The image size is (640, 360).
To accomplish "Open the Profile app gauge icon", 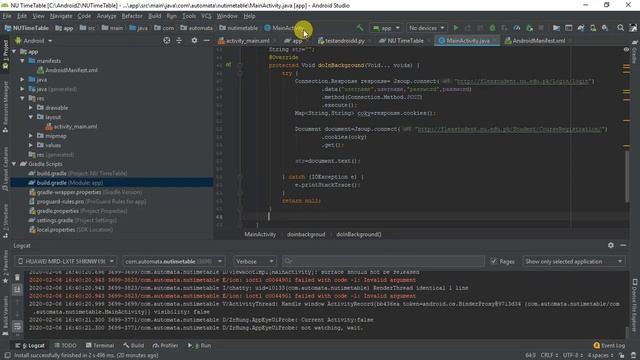I will pos(517,28).
